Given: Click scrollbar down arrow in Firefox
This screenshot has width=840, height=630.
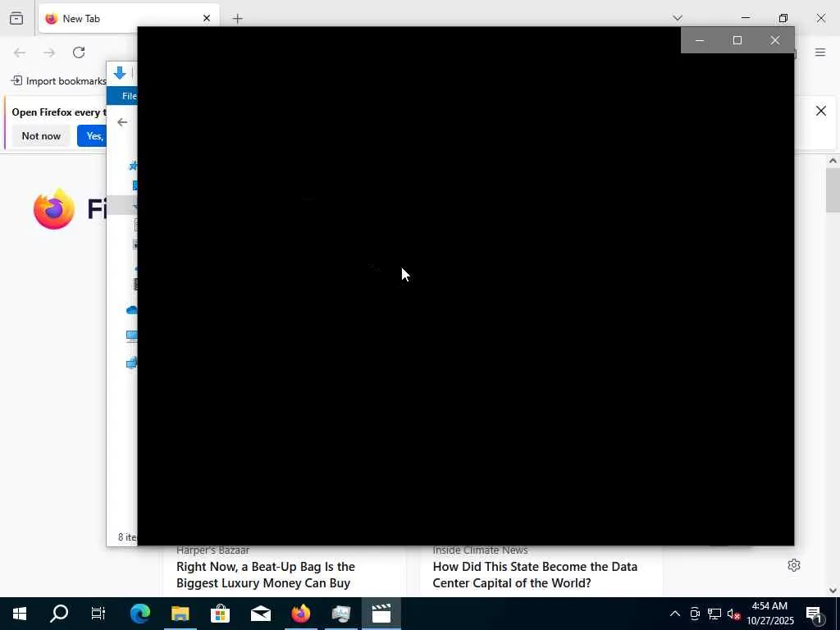Looking at the screenshot, I should (833, 591).
